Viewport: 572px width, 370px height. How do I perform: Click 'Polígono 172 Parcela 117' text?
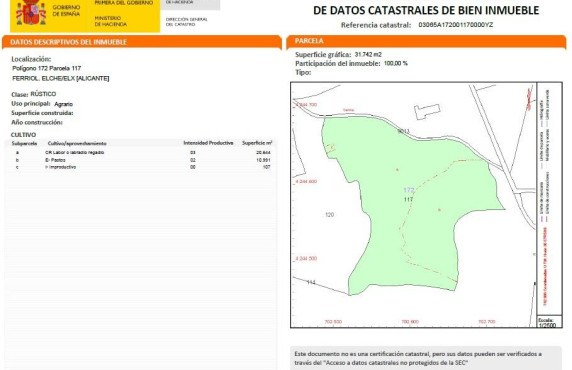click(x=47, y=68)
